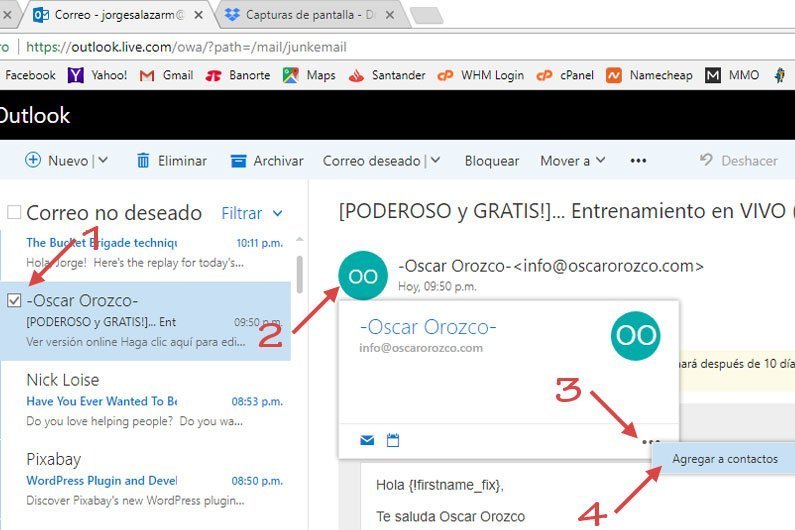Open the Filtrar dropdown
Screen dimensions: 795x530
coord(251,213)
